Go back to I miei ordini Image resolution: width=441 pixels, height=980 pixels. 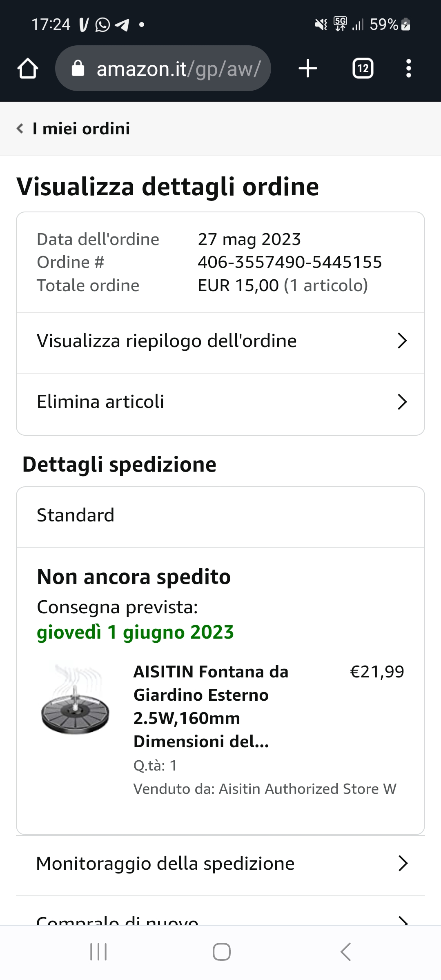[81, 129]
